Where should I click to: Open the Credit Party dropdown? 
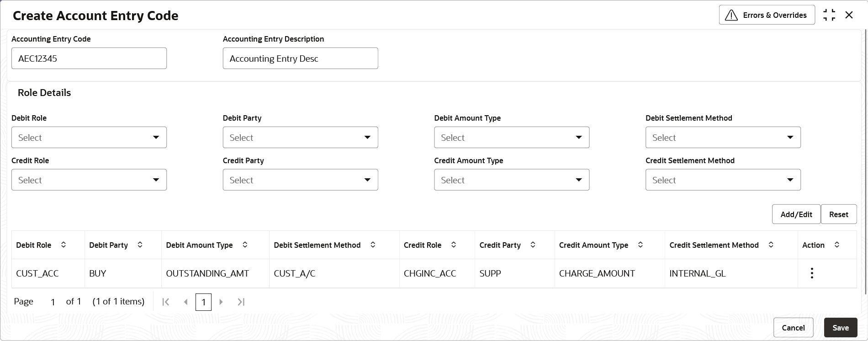[x=301, y=180]
